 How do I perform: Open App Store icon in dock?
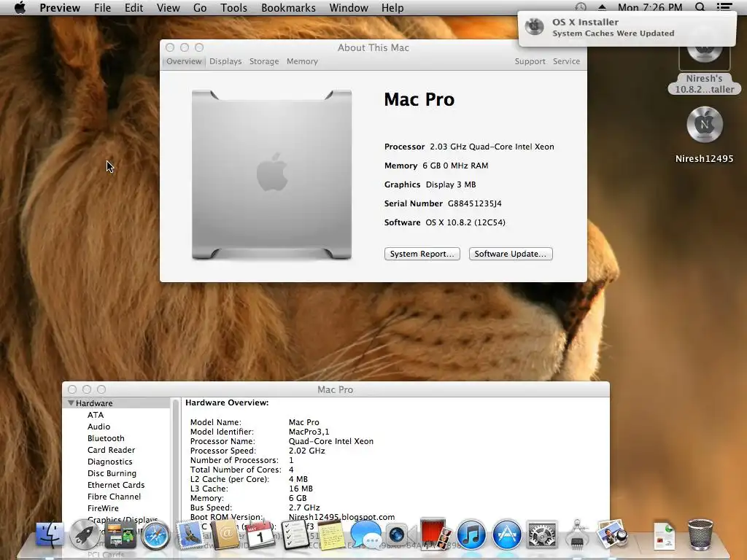[x=506, y=534]
